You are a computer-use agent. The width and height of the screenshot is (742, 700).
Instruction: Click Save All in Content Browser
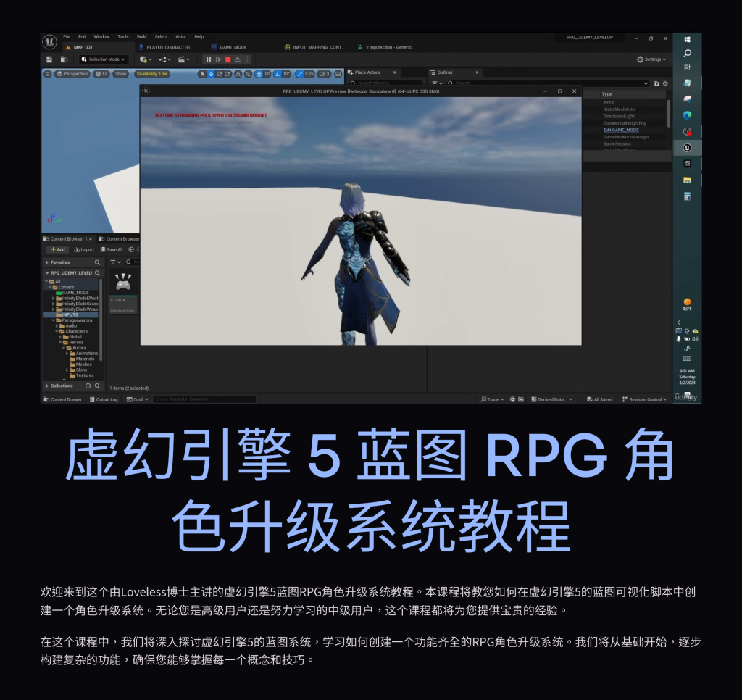[112, 250]
